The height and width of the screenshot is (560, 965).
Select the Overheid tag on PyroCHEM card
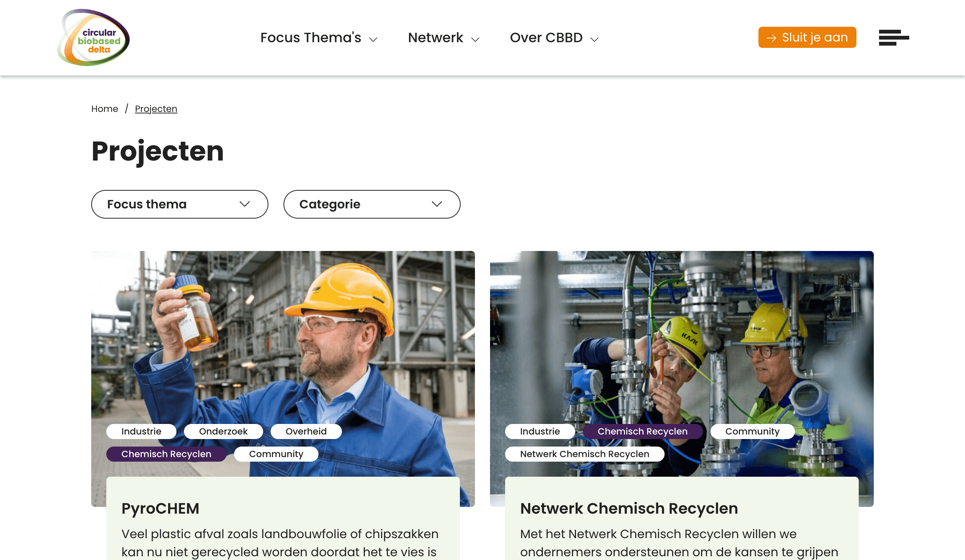pos(306,431)
